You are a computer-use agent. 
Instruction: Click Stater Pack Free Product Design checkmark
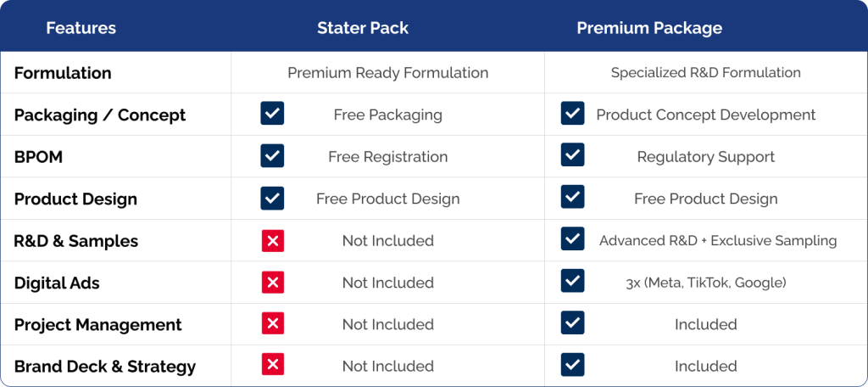click(272, 198)
